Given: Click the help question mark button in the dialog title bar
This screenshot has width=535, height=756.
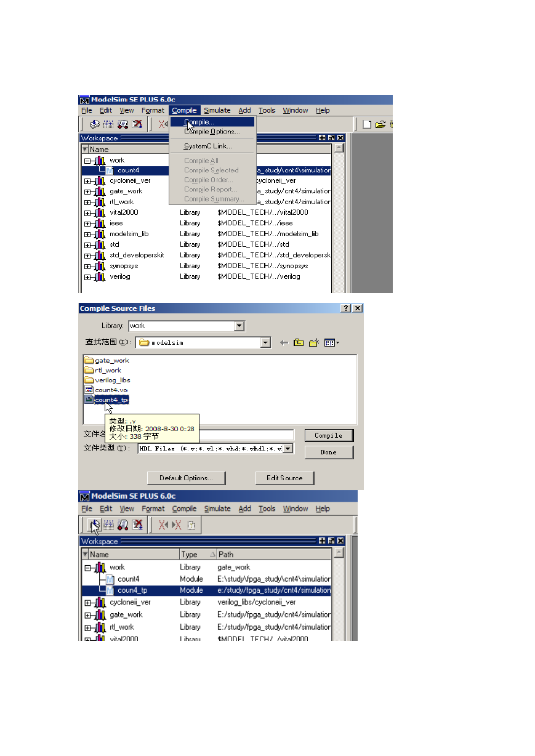Looking at the screenshot, I should coord(346,308).
